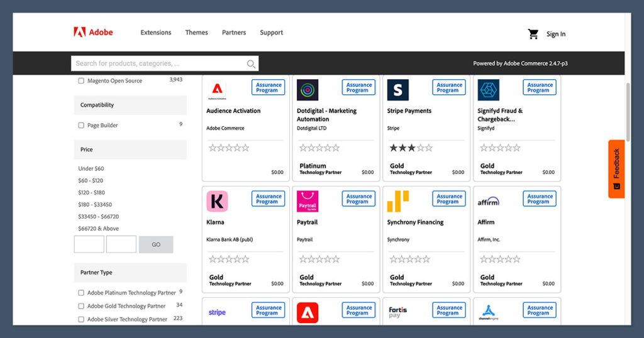The height and width of the screenshot is (338, 644).
Task: Open the shopping cart icon
Action: pos(533,34)
